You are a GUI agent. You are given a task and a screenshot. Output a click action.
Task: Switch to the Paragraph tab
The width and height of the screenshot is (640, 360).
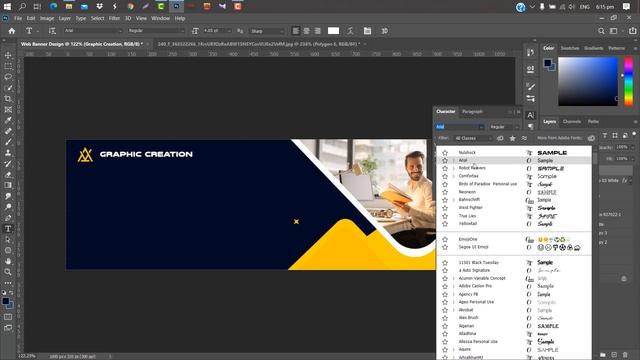pos(472,111)
